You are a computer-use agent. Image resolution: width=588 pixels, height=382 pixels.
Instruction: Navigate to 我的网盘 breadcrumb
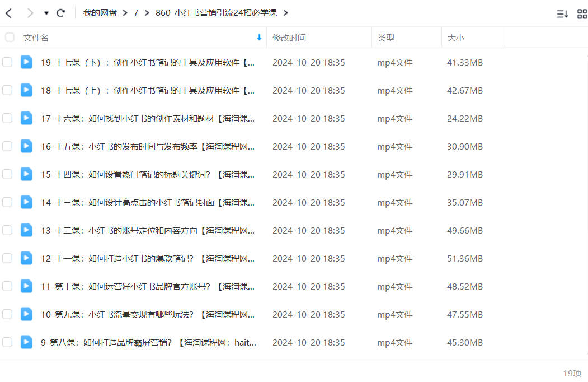pyautogui.click(x=100, y=13)
